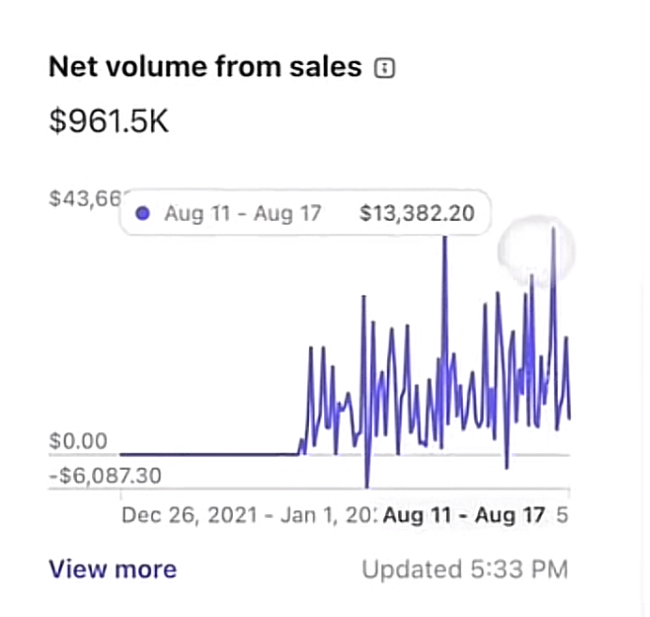The height and width of the screenshot is (617, 650).
Task: Click the flat zero section of the chart line
Action: pos(210,454)
